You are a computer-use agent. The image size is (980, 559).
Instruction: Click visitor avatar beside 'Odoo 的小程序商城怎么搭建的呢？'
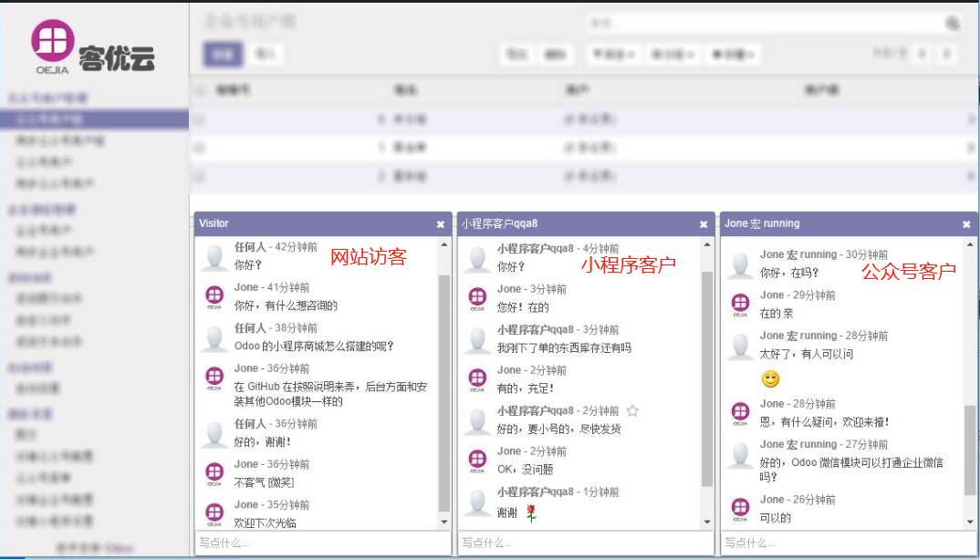pos(214,338)
